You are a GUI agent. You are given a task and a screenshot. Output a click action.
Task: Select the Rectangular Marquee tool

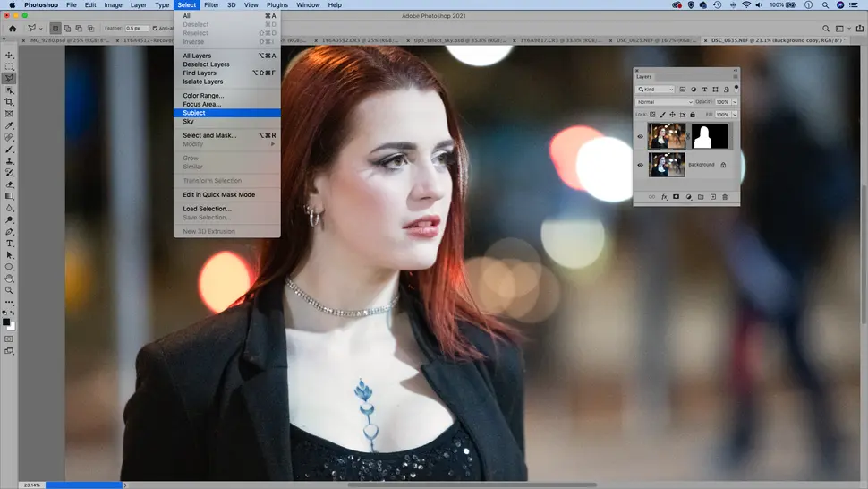pyautogui.click(x=10, y=66)
